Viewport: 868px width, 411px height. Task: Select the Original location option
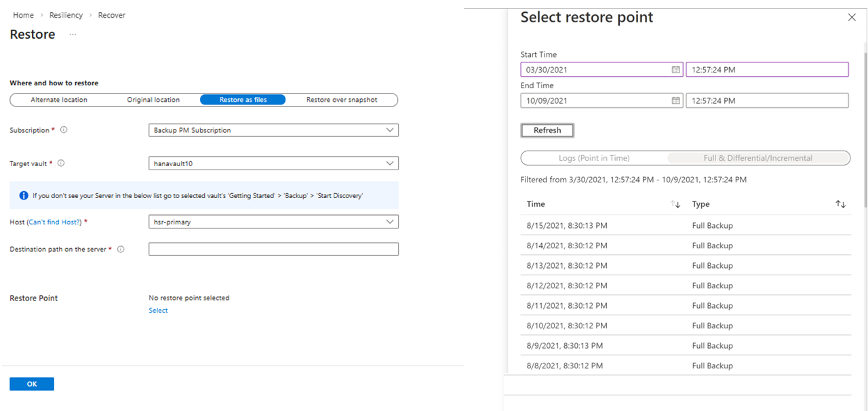(x=153, y=100)
